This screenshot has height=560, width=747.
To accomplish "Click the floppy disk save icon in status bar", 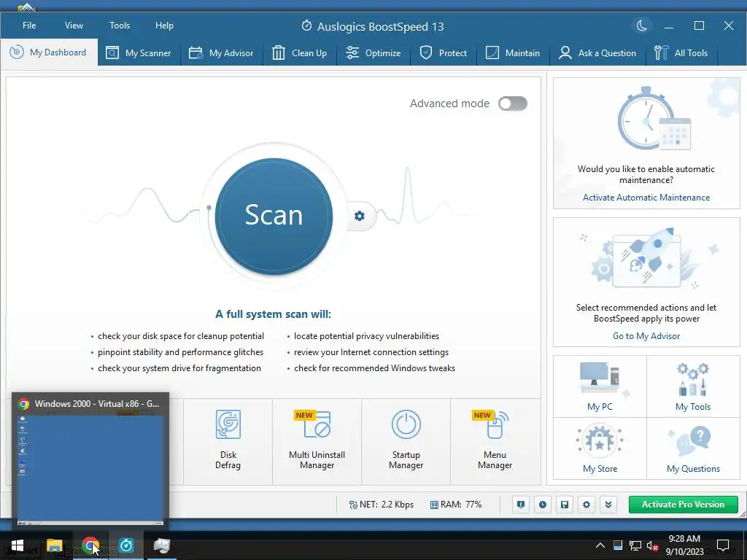I will pos(565,505).
